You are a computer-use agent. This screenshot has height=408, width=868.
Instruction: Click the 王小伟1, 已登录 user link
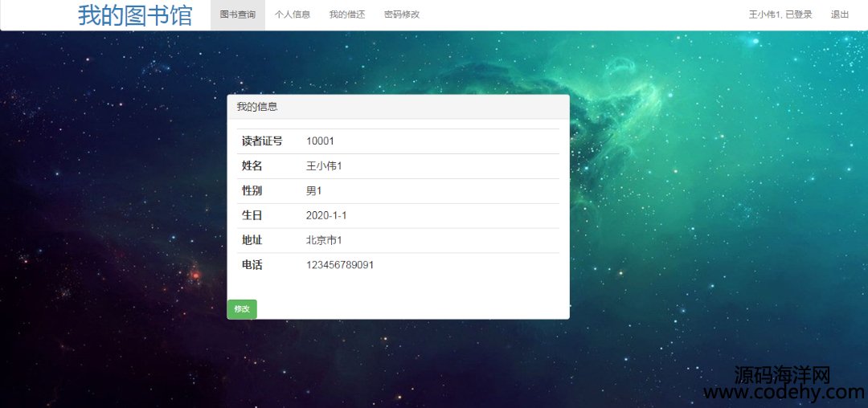click(780, 15)
